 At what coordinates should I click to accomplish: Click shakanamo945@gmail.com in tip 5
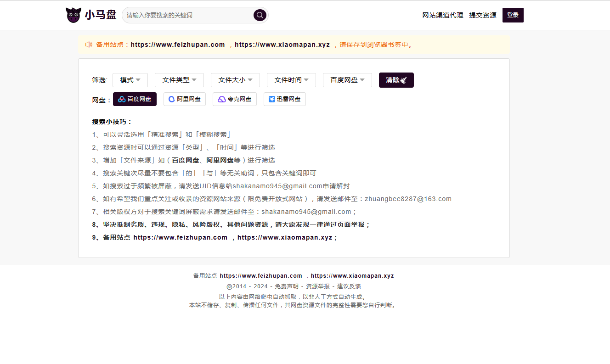[x=277, y=186]
